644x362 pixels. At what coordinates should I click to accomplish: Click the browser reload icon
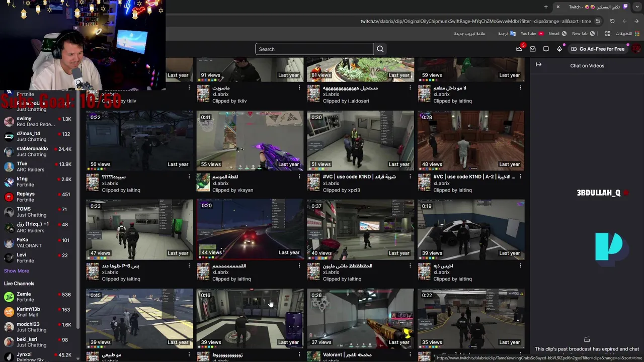tap(612, 21)
